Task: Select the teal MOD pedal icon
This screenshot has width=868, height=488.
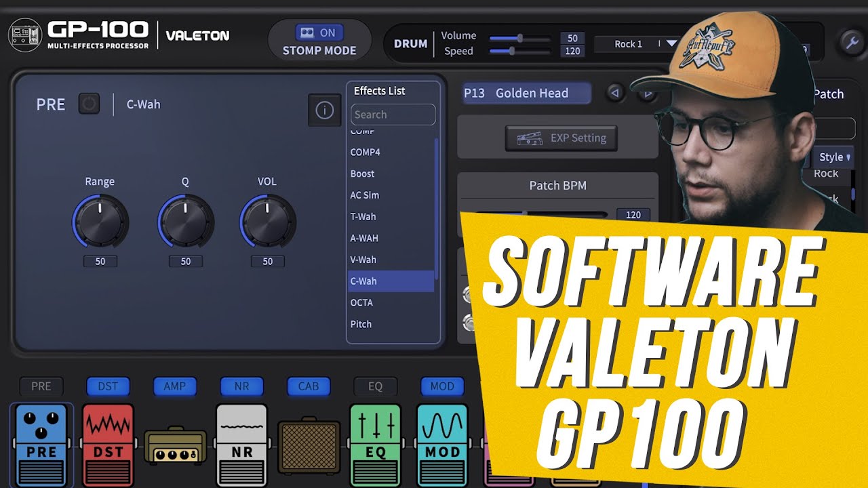Action: pyautogui.click(x=442, y=444)
